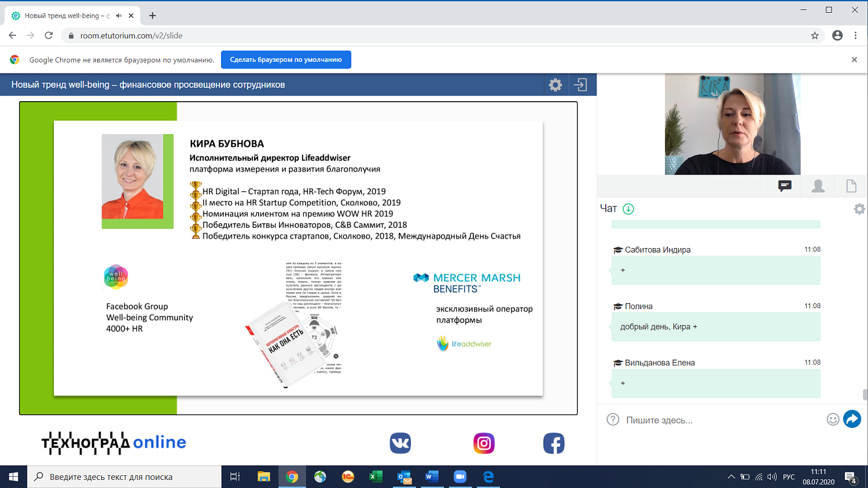Image resolution: width=868 pixels, height=488 pixels.
Task: Click the address bar URL
Action: pyautogui.click(x=131, y=36)
